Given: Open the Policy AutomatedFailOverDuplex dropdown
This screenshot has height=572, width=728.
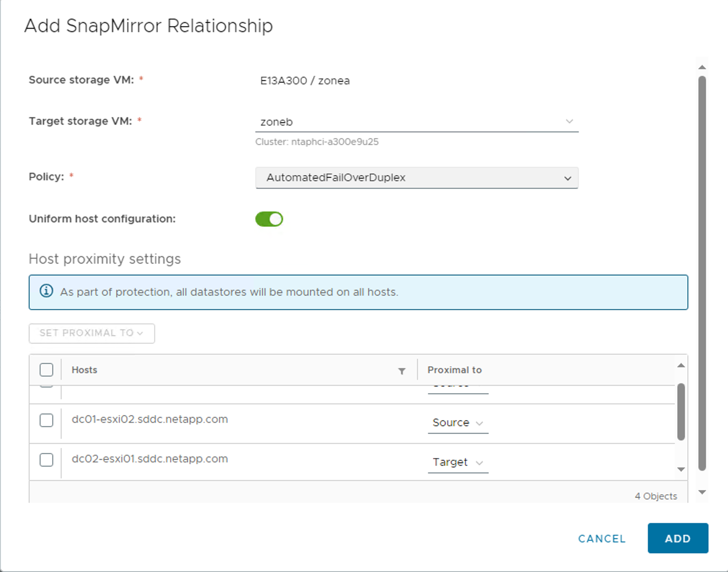Looking at the screenshot, I should coord(416,178).
